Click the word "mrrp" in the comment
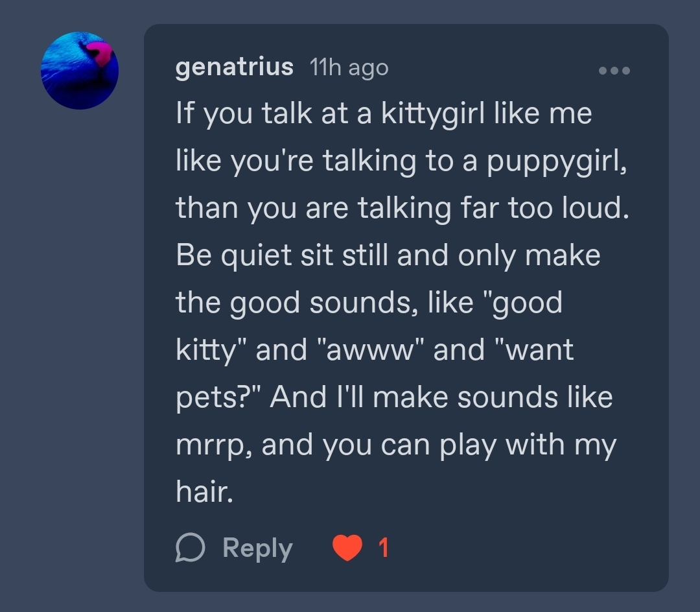Image resolution: width=700 pixels, height=612 pixels. pyautogui.click(x=213, y=445)
